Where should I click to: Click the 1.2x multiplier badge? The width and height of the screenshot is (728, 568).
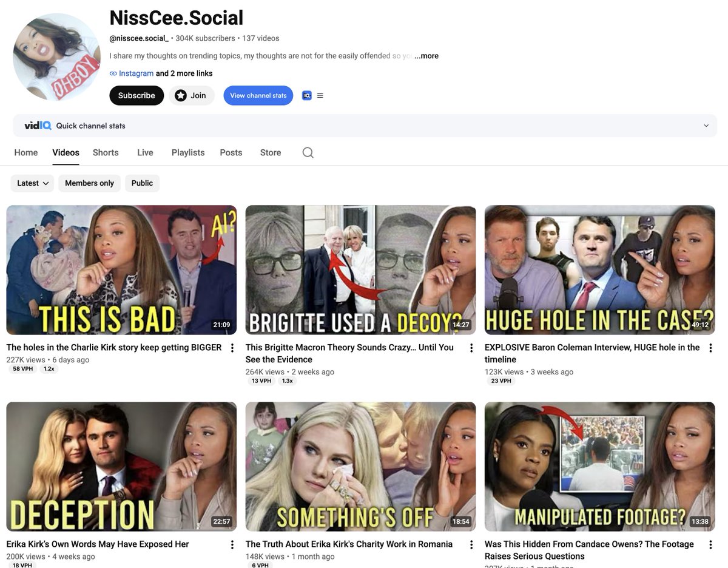[x=49, y=369]
